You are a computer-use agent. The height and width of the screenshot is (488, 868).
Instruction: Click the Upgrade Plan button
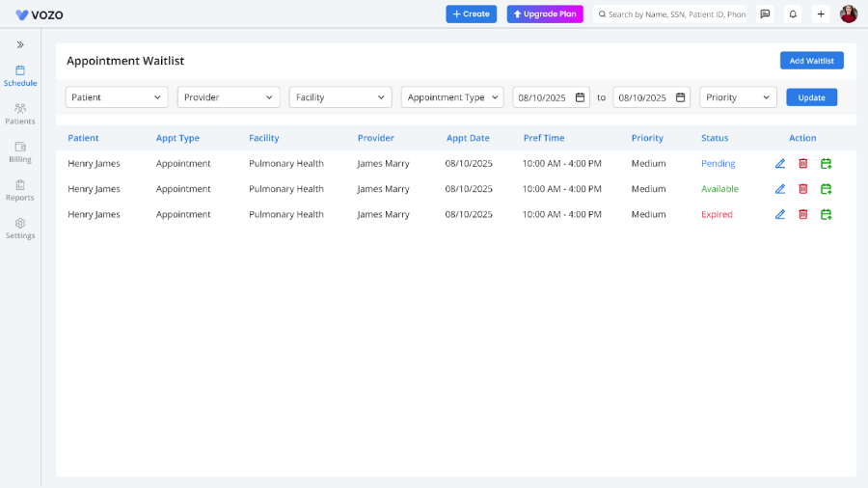click(x=545, y=14)
